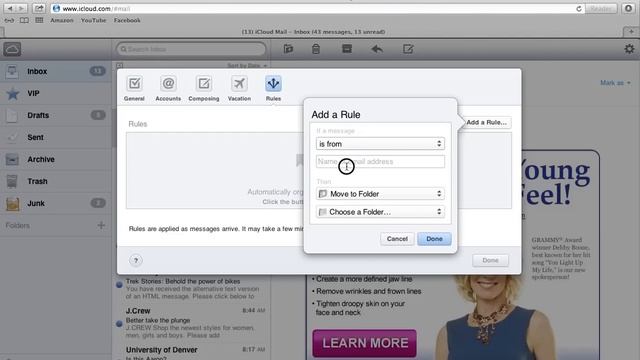The image size is (640, 360).
Task: Click the Safari forward button
Action: pyautogui.click(x=21, y=9)
